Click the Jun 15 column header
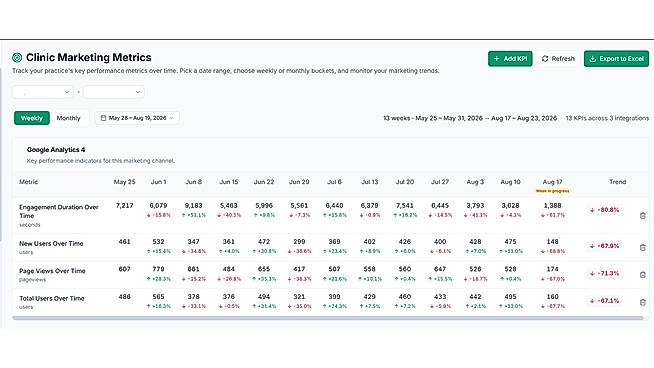The height and width of the screenshot is (368, 654). tap(229, 182)
